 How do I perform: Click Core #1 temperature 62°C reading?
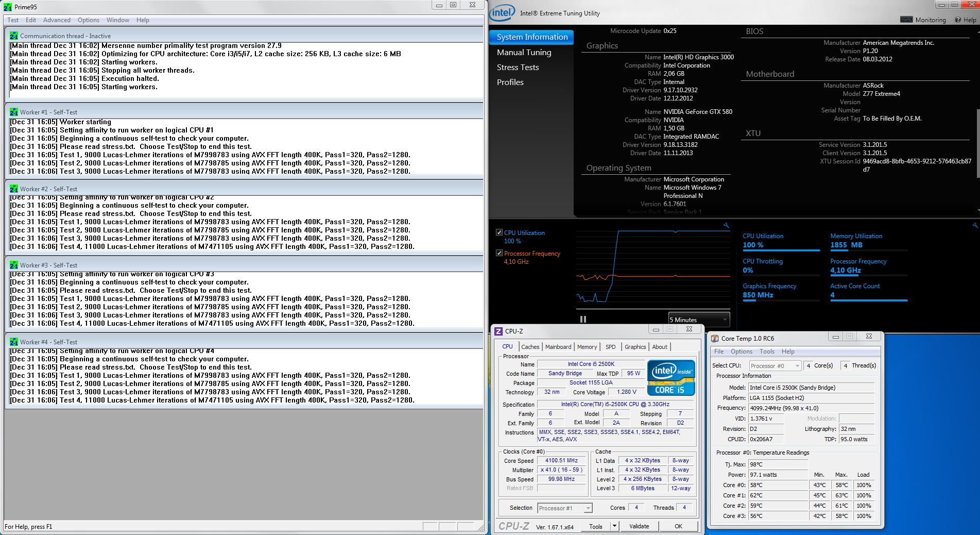coord(778,495)
